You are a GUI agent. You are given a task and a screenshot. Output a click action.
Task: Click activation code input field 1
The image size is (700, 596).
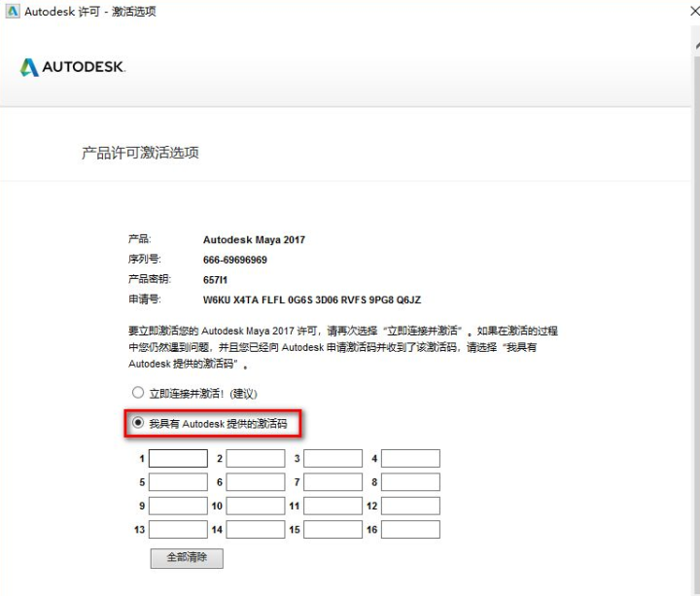pos(178,458)
